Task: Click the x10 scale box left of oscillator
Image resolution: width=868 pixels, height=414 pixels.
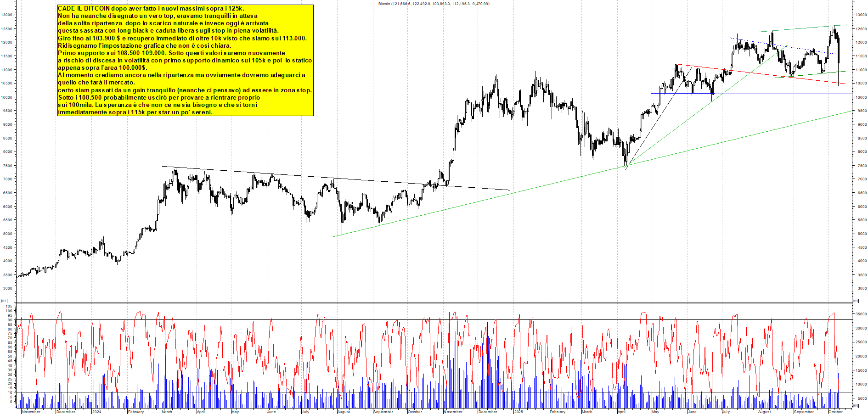Action: (4, 301)
